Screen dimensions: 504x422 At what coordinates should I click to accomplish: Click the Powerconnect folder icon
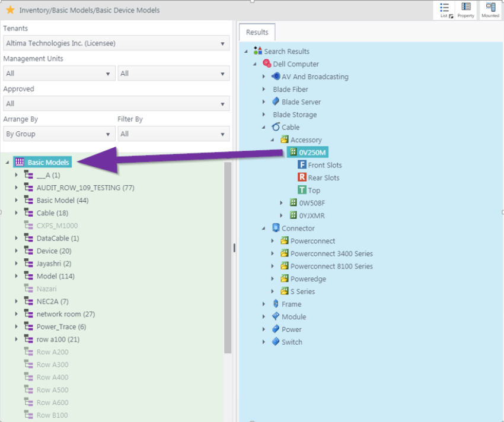[x=285, y=240]
